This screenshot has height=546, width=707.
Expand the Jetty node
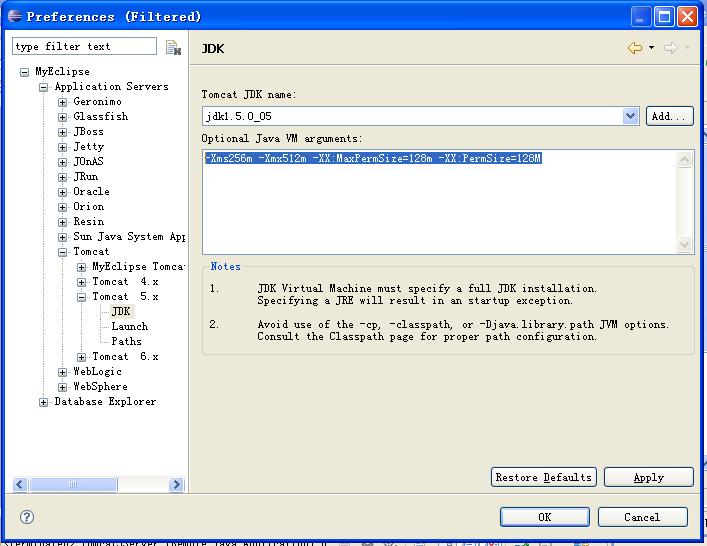[62, 147]
